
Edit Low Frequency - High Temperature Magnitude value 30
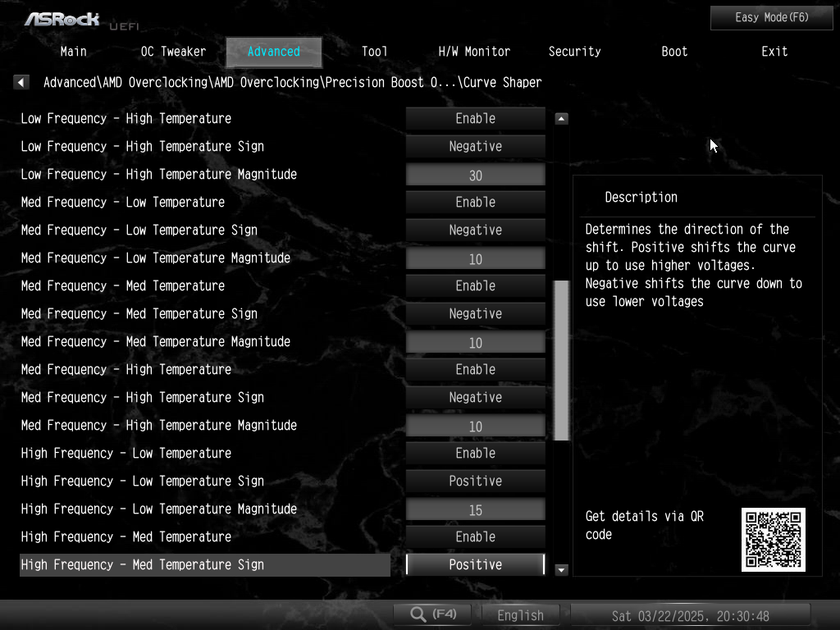click(475, 176)
